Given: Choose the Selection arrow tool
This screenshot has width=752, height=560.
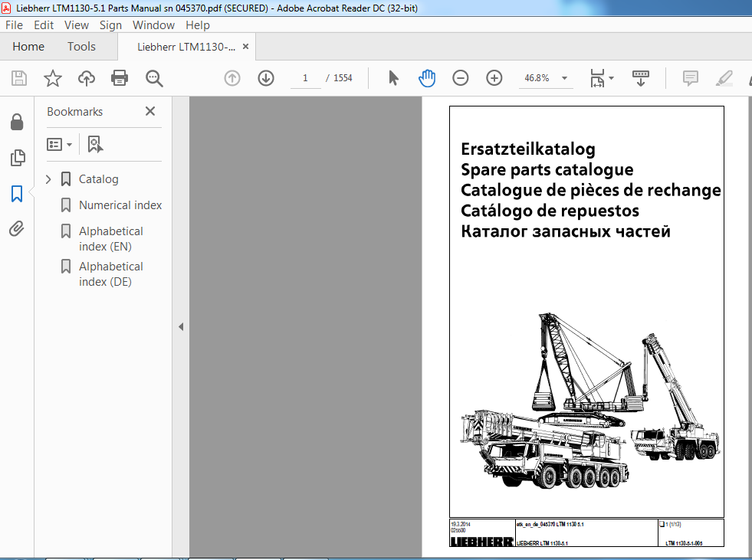Looking at the screenshot, I should coord(393,77).
